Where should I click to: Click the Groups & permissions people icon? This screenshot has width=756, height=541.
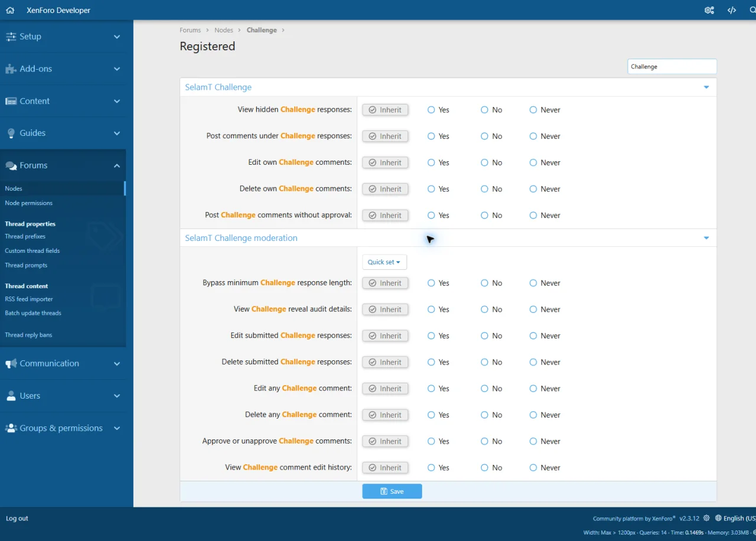pos(11,428)
